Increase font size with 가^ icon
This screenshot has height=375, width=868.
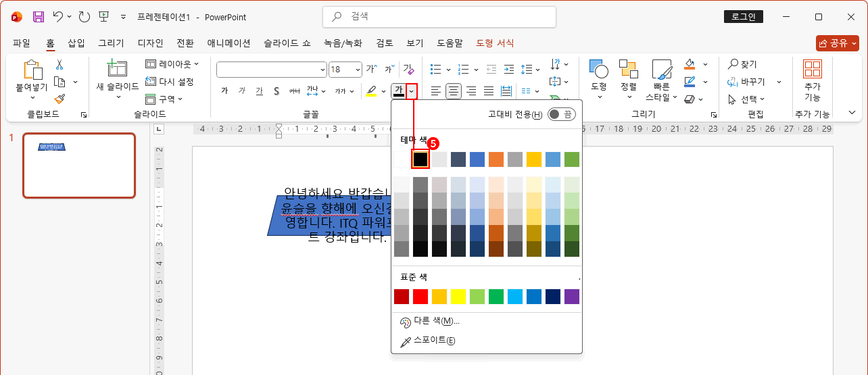pyautogui.click(x=372, y=69)
